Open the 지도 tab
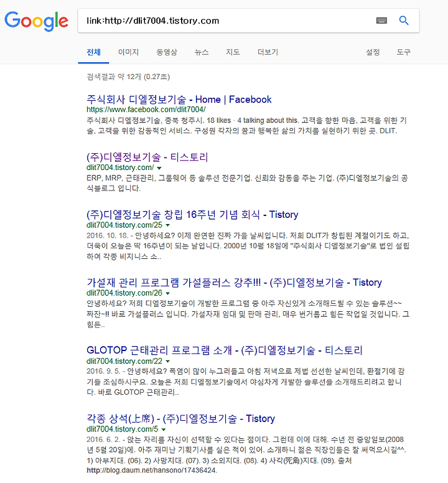448x483 pixels. pos(233,52)
